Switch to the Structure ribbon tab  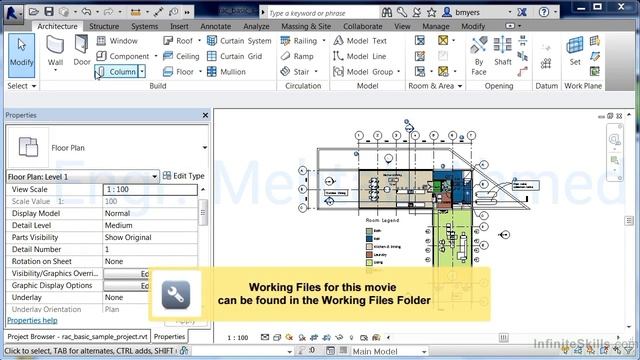pos(104,26)
